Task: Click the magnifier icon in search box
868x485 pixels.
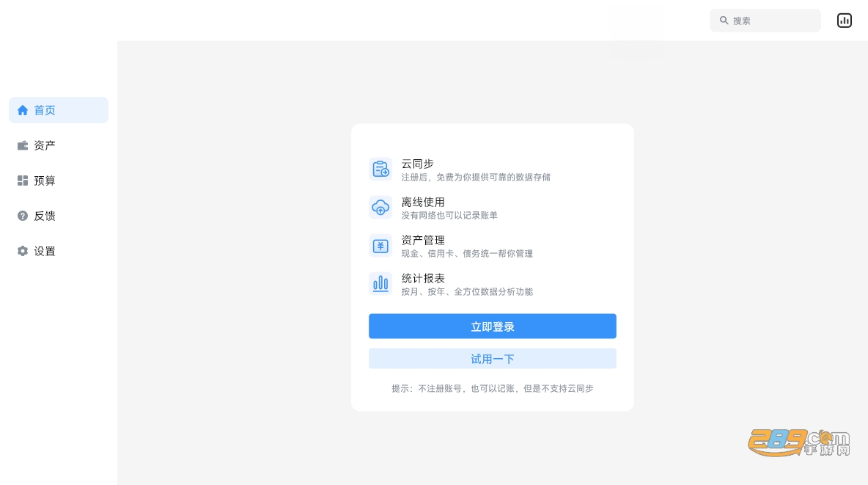Action: click(x=724, y=21)
